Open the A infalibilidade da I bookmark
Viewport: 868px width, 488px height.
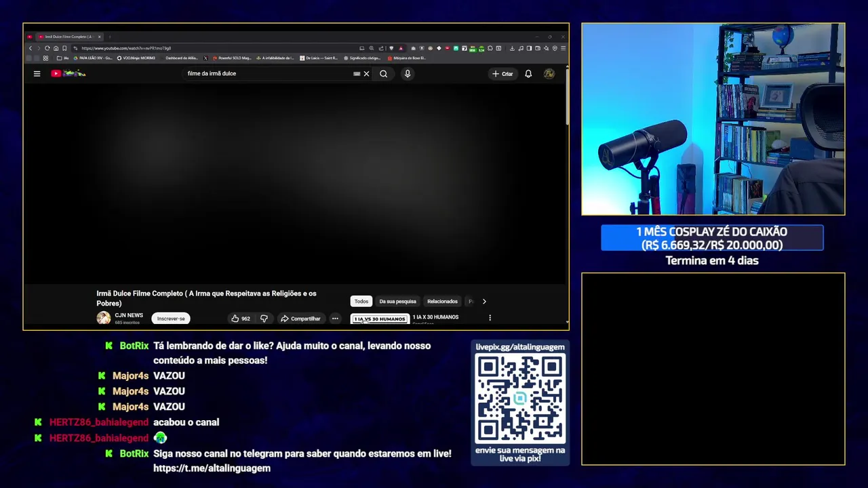[x=275, y=58]
